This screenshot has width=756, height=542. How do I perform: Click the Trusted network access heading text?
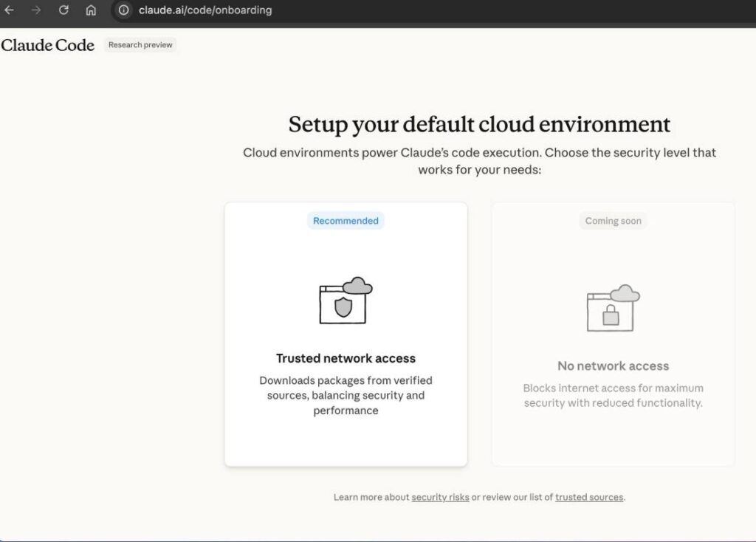point(345,357)
